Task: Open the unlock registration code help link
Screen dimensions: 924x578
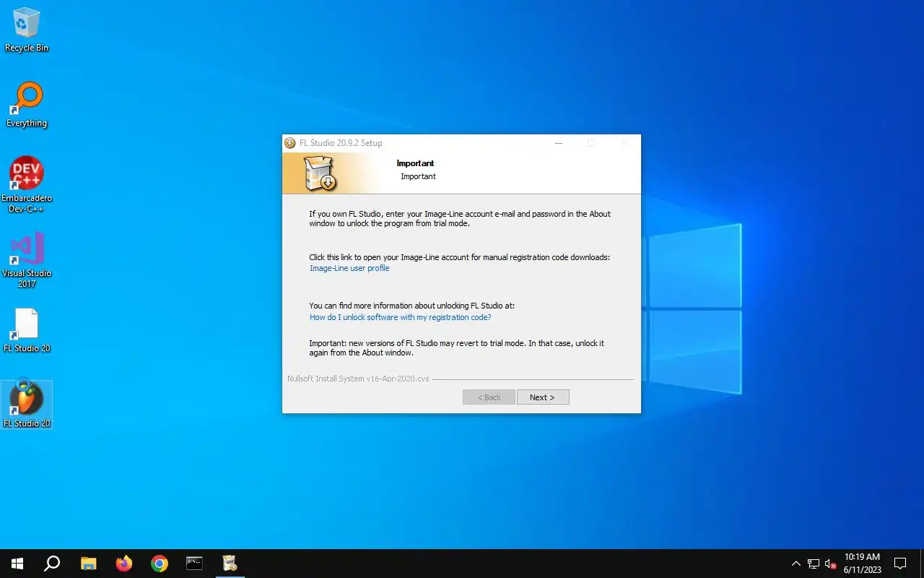Action: [x=400, y=317]
